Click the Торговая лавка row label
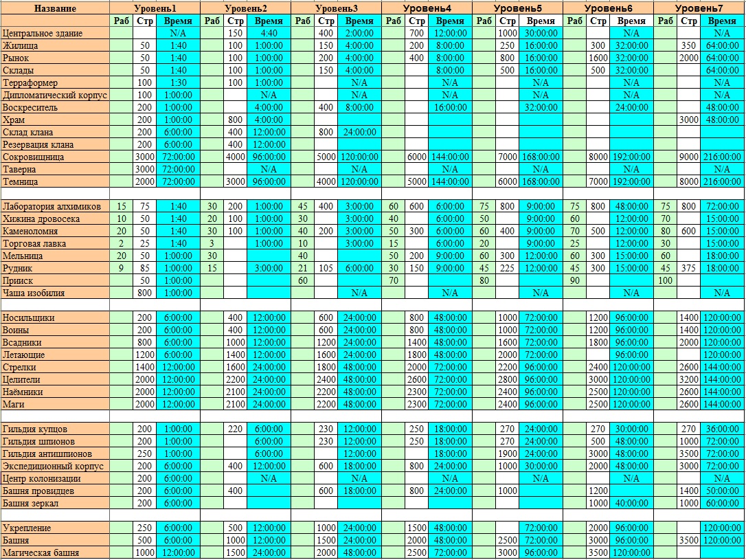Image resolution: width=746 pixels, height=560 pixels. pos(55,244)
